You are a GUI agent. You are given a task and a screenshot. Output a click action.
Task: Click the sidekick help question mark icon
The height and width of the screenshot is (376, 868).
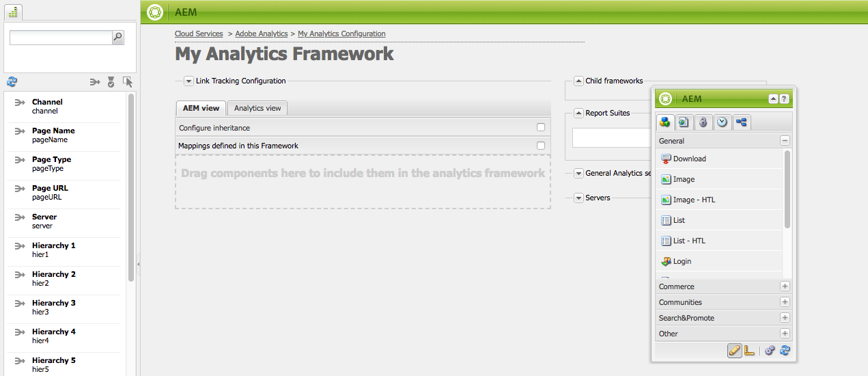tap(784, 98)
